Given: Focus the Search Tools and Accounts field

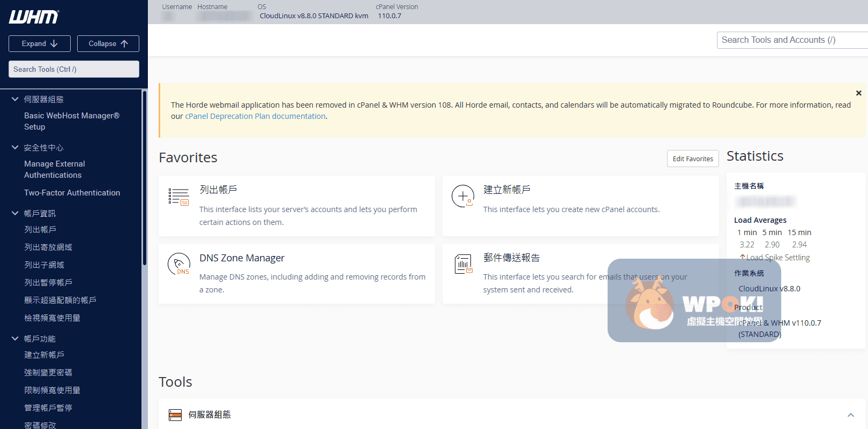Looking at the screenshot, I should click(792, 40).
